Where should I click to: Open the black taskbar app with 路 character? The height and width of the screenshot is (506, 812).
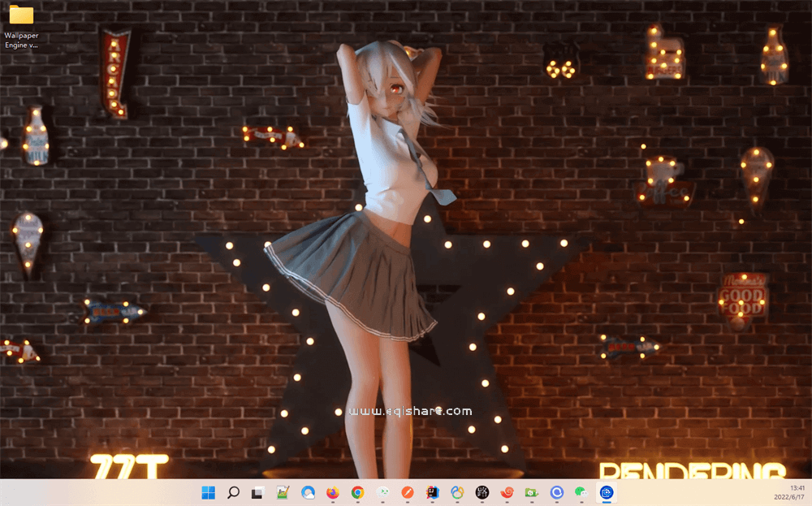tap(482, 493)
